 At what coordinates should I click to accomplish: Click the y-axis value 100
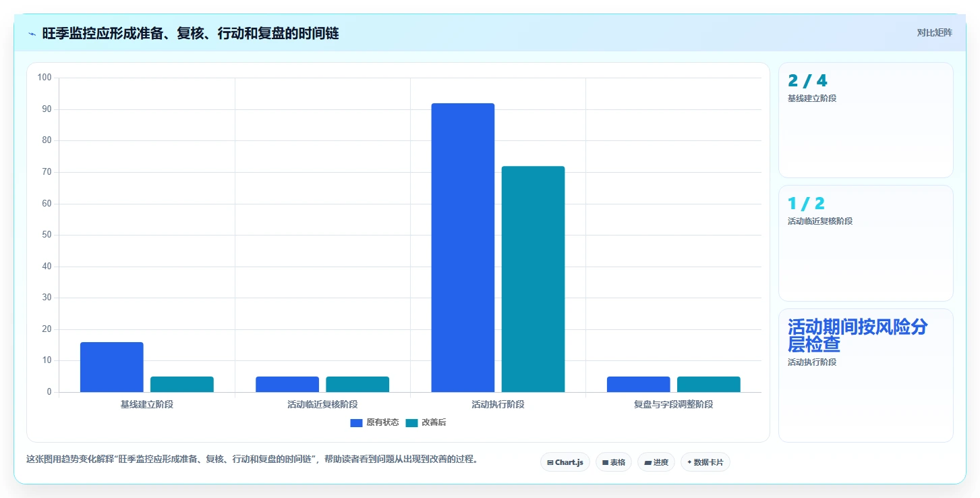[x=45, y=78]
